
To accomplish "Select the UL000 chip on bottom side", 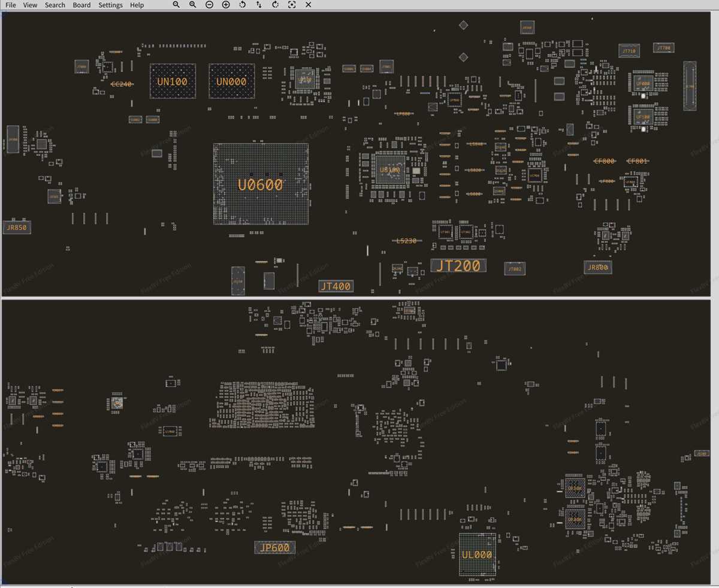I will pos(478,554).
